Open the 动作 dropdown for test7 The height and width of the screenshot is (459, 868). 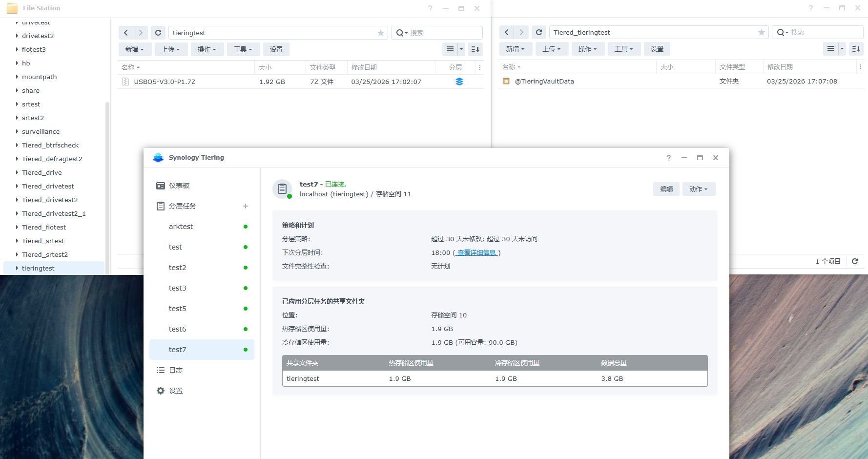click(699, 189)
